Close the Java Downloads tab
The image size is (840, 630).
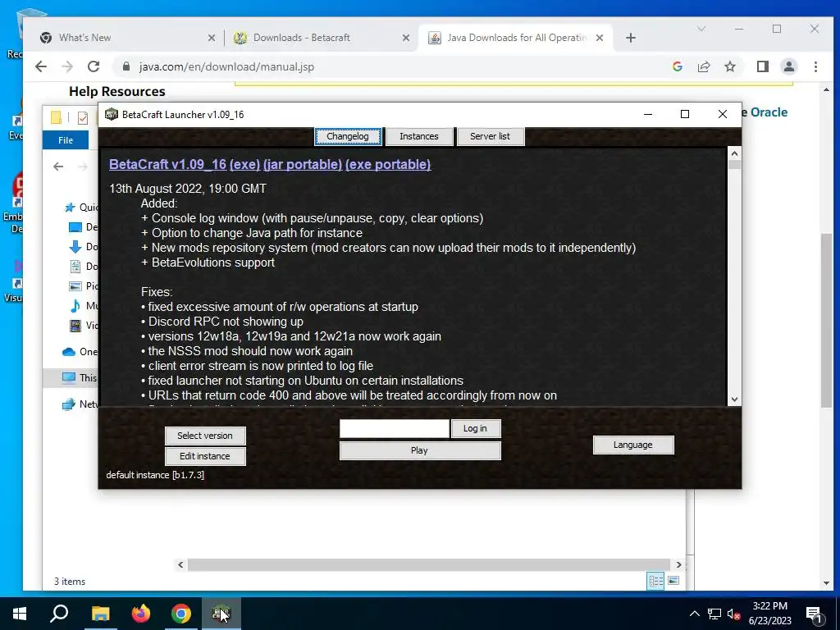600,38
